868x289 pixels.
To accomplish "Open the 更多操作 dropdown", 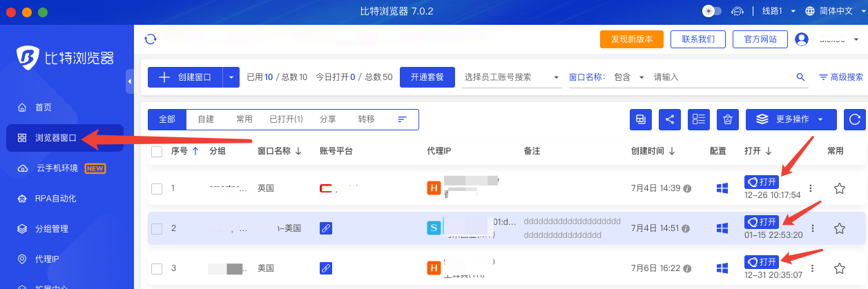I will pyautogui.click(x=791, y=119).
